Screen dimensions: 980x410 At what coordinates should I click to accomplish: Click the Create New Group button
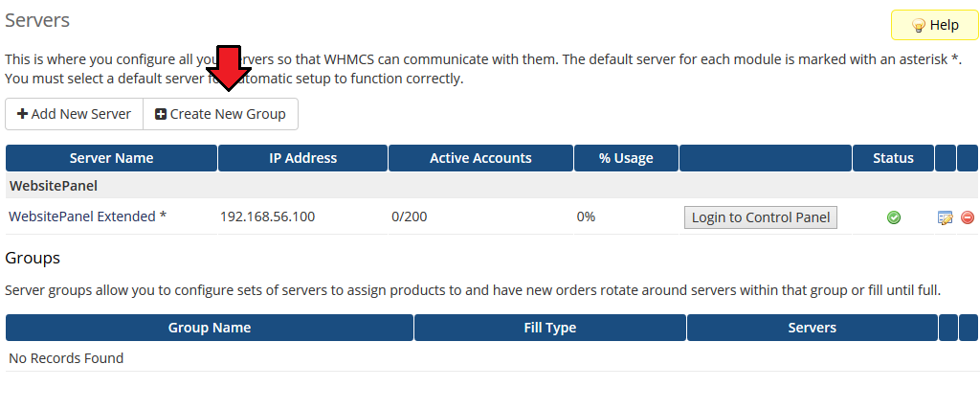221,114
